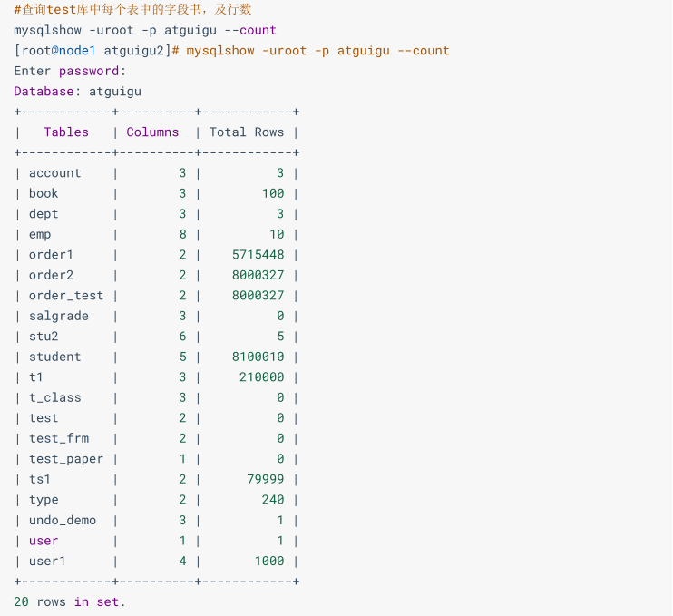Click the 'Columns' header text
This screenshot has height=616, width=673.
[152, 132]
